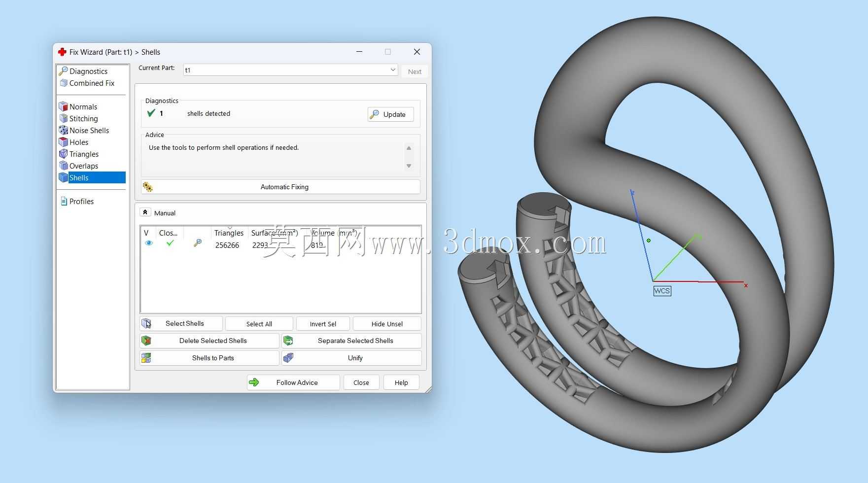Run Automatic Fixing

click(x=280, y=187)
